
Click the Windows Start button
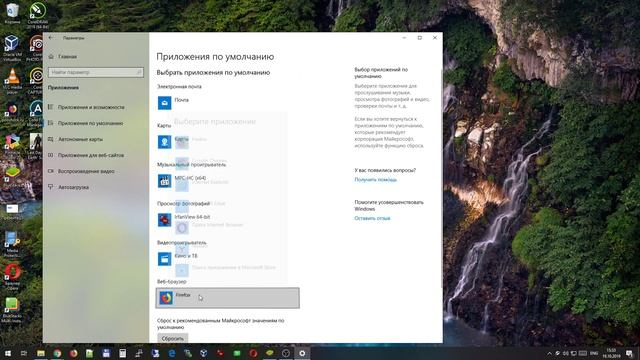point(8,353)
